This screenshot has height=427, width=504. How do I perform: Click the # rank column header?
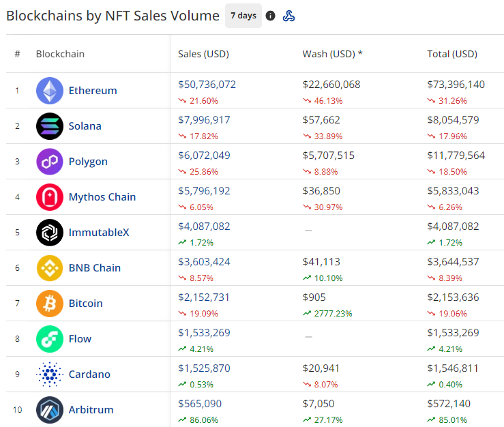coord(17,54)
